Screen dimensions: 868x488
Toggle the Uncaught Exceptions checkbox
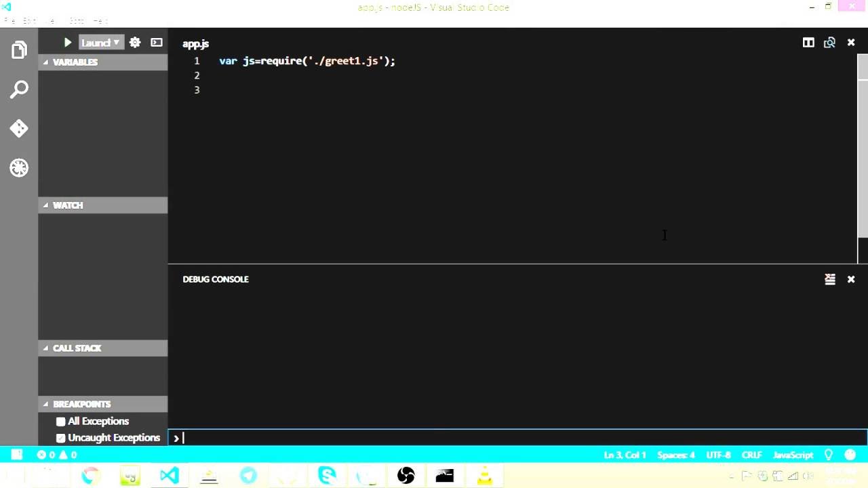click(x=61, y=438)
